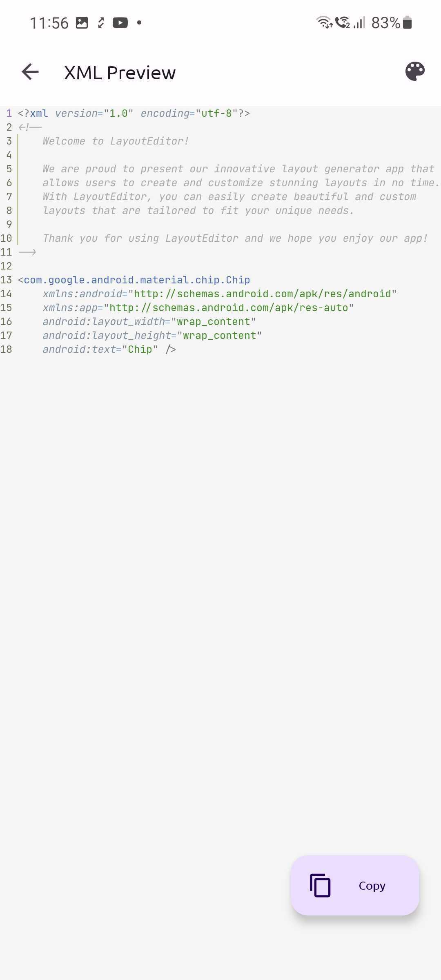Viewport: 441px width, 980px height.
Task: Tap the signal strength bars icon
Action: (359, 23)
